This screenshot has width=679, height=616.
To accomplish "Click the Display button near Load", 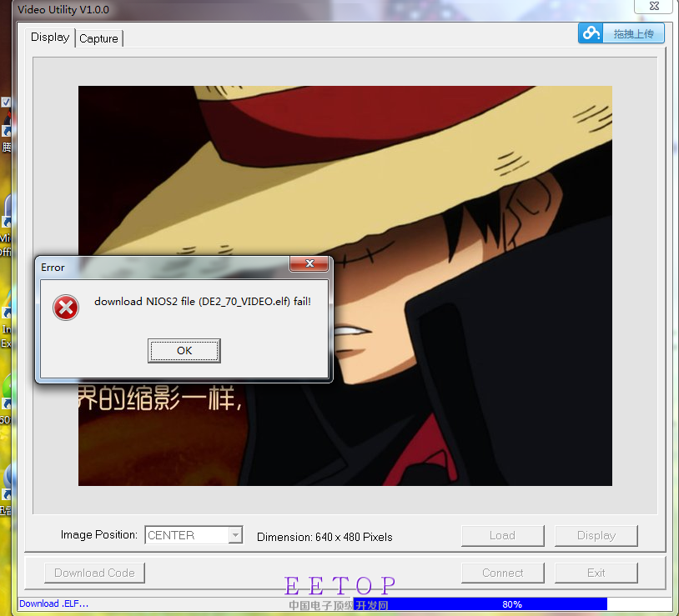I will (x=596, y=535).
